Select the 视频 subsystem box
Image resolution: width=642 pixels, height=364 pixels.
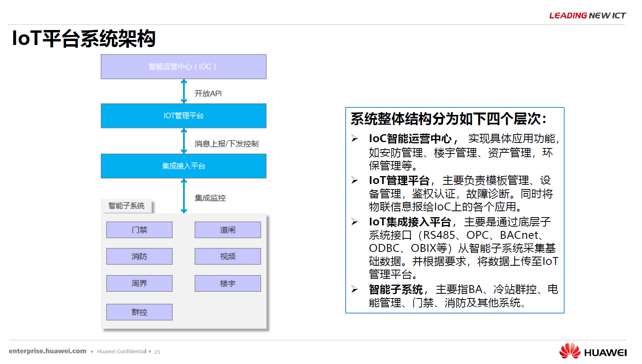coord(228,256)
